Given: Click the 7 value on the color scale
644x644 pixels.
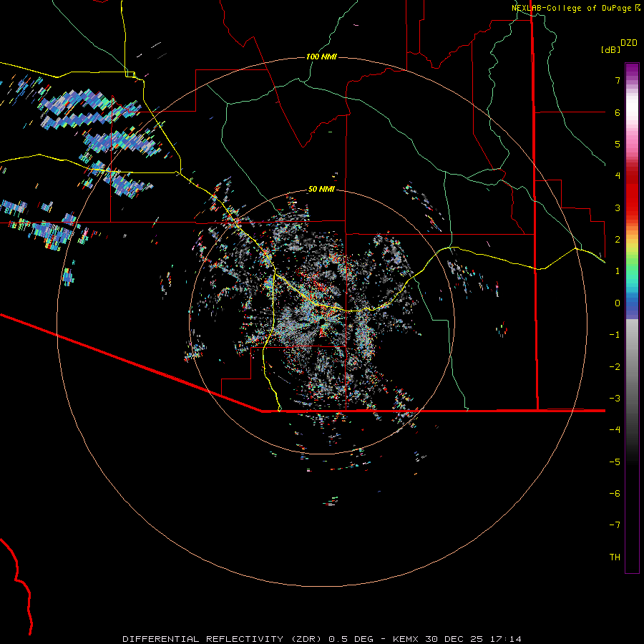Looking at the screenshot, I should [x=618, y=80].
